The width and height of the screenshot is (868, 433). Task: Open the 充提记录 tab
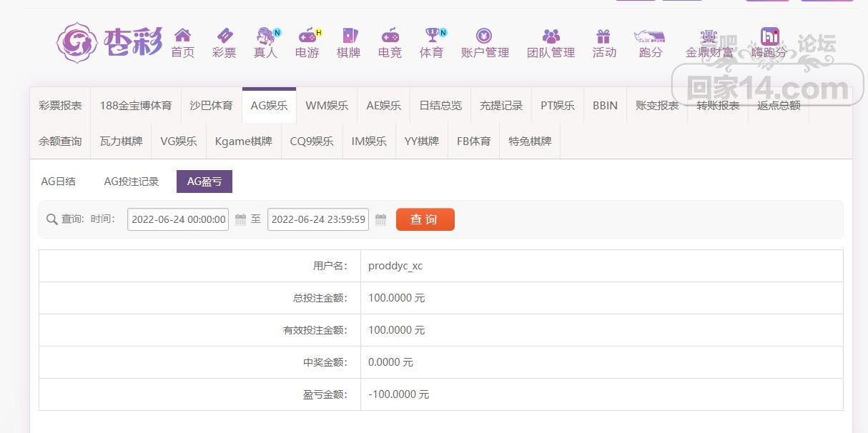click(501, 105)
